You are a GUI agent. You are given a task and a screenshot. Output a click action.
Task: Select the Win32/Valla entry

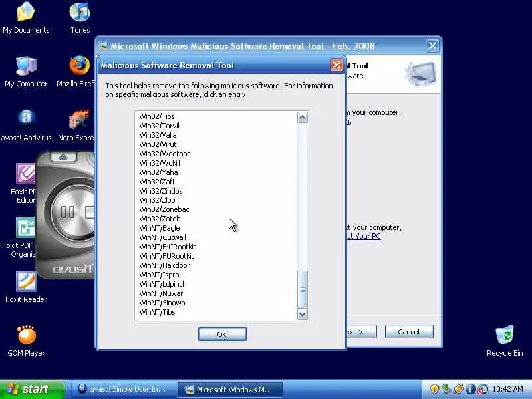158,135
